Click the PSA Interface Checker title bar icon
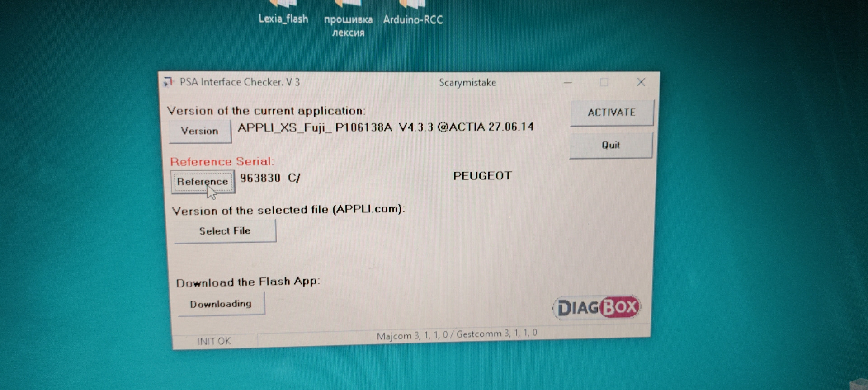 tap(168, 82)
